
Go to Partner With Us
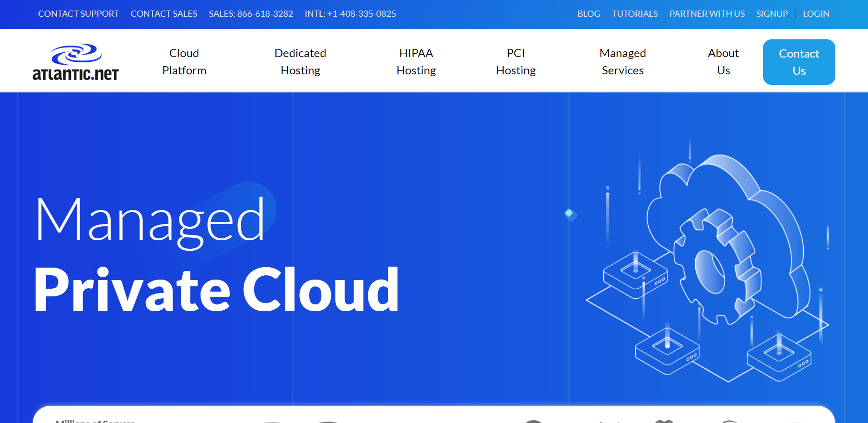tap(707, 14)
